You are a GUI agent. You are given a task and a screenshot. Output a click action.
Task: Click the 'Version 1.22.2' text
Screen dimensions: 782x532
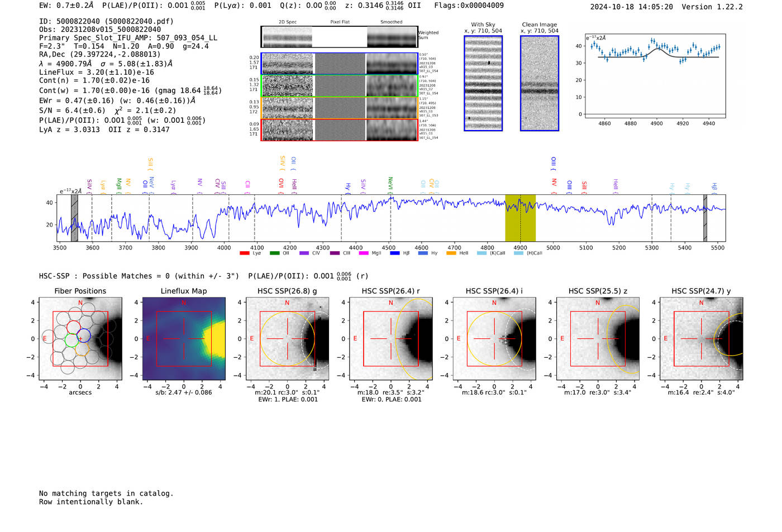tap(712, 7)
